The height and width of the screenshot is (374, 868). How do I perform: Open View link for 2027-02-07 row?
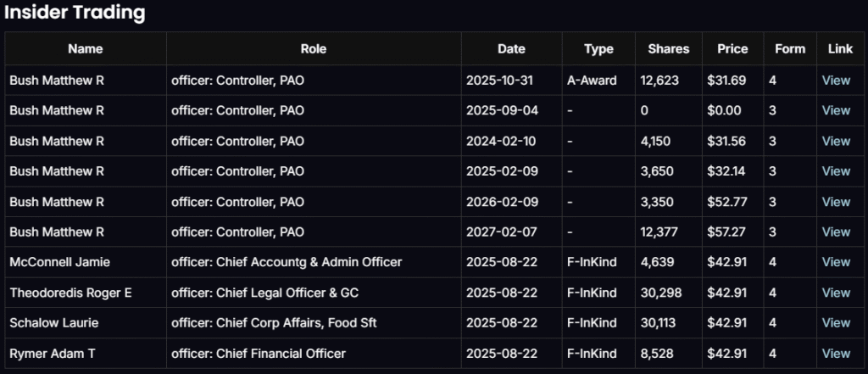click(x=836, y=232)
